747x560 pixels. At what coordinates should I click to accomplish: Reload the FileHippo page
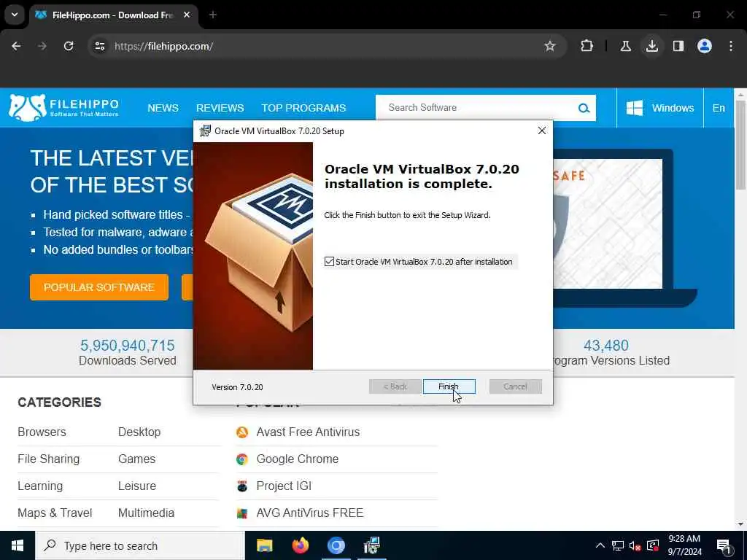69,46
